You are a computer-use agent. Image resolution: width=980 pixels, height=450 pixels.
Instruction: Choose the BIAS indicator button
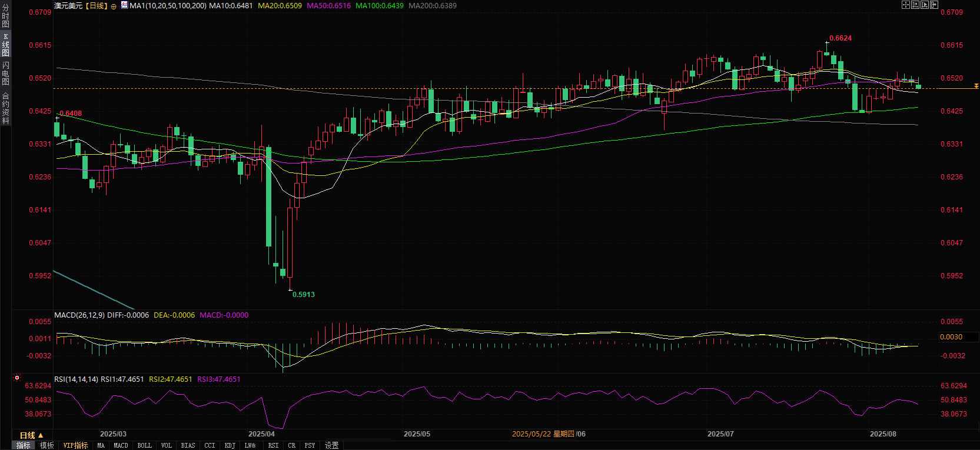coord(188,445)
